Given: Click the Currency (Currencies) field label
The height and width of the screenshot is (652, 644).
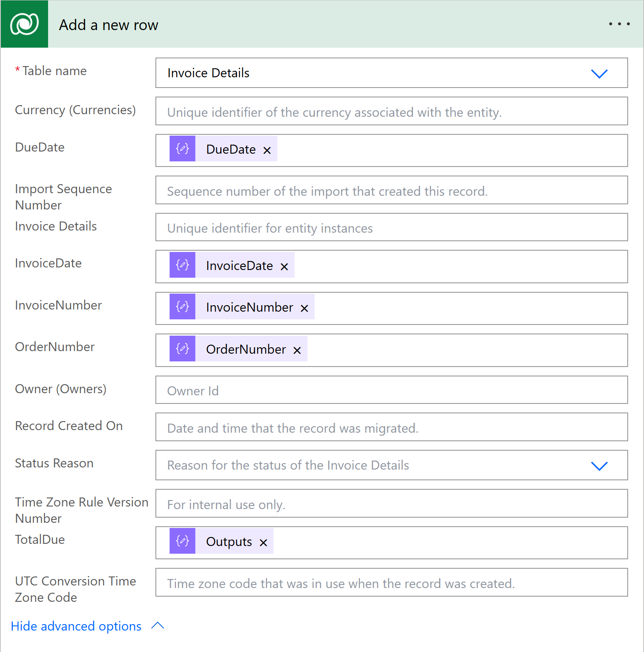Looking at the screenshot, I should 75,110.
